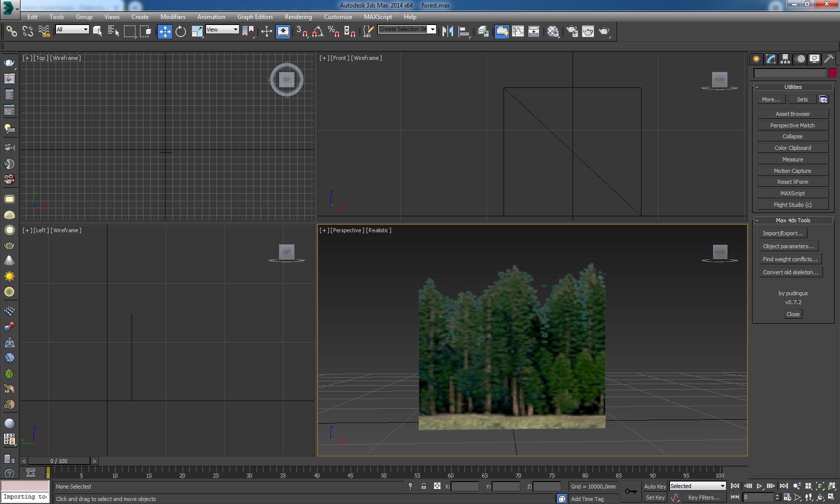Open the Hierarchy command panel tab
Image resolution: width=840 pixels, height=504 pixels.
click(x=785, y=59)
